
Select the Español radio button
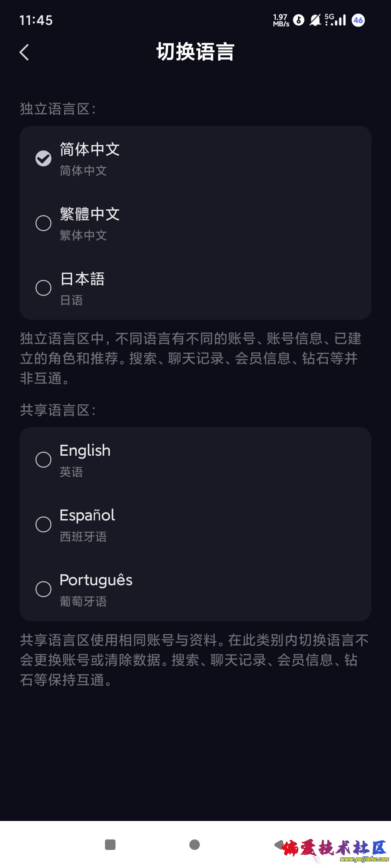tap(43, 524)
